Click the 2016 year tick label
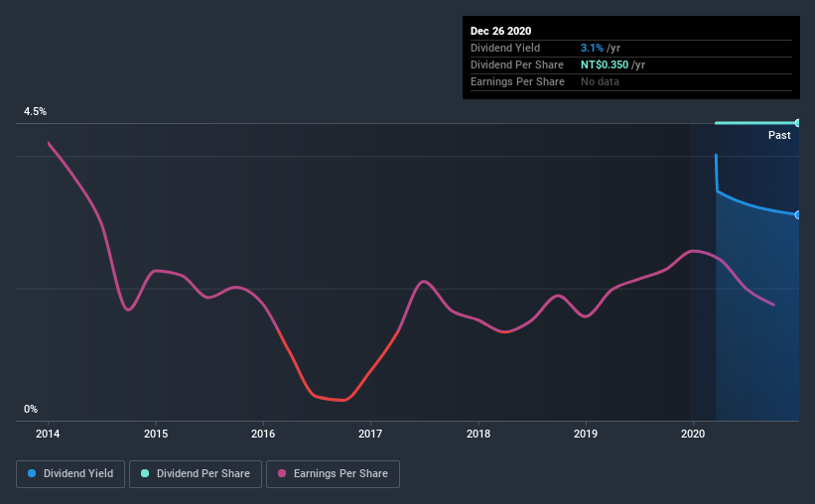815x504 pixels. 263,434
